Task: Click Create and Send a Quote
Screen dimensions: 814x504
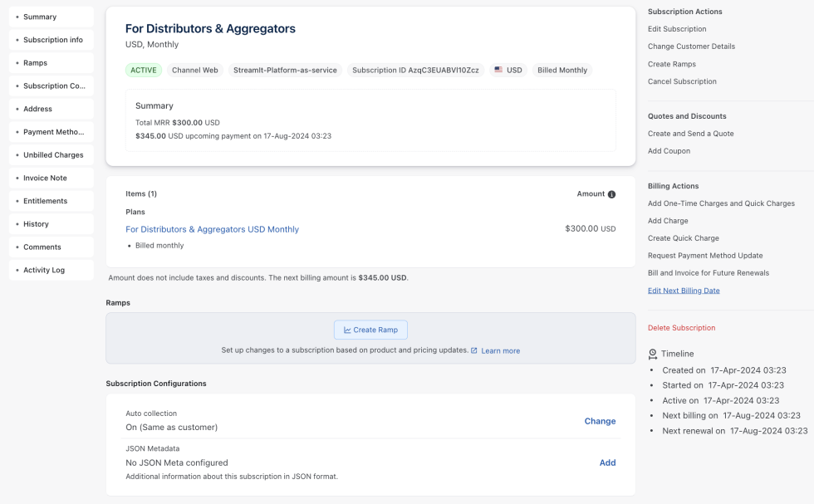Action: (x=690, y=134)
